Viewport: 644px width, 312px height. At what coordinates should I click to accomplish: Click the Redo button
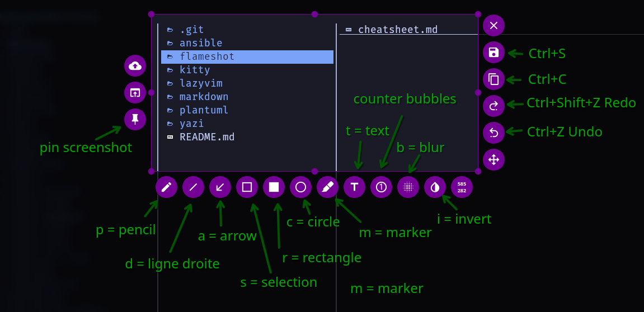point(493,106)
